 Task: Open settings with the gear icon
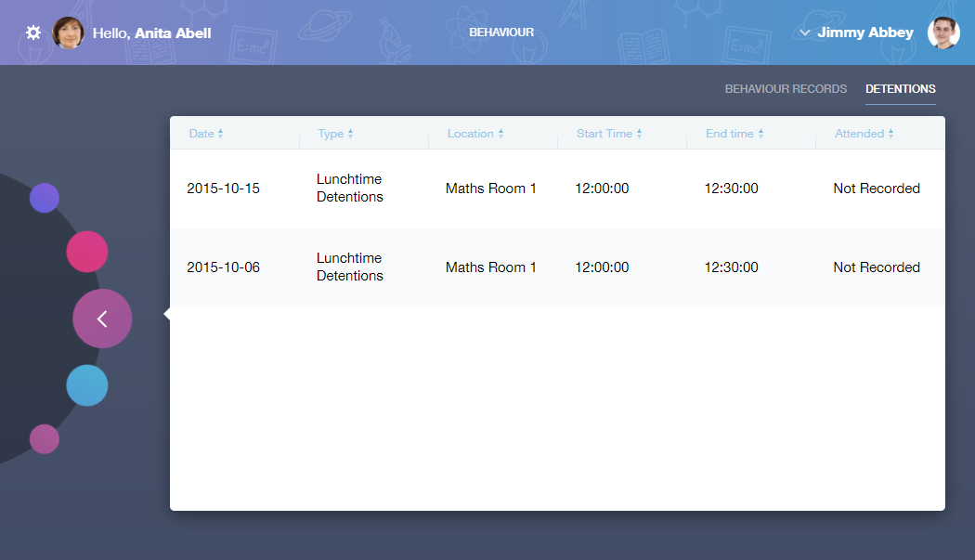[x=32, y=33]
